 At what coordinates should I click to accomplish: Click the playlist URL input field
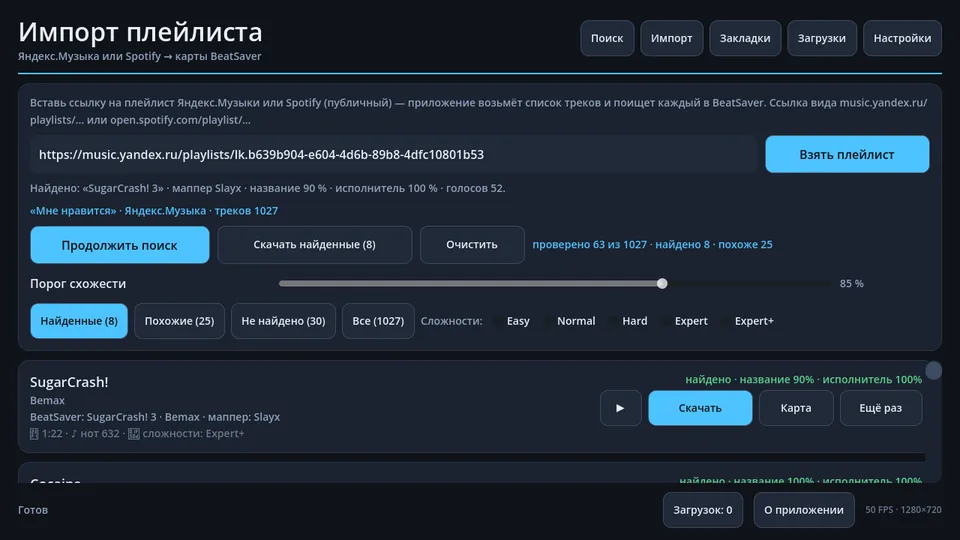394,154
